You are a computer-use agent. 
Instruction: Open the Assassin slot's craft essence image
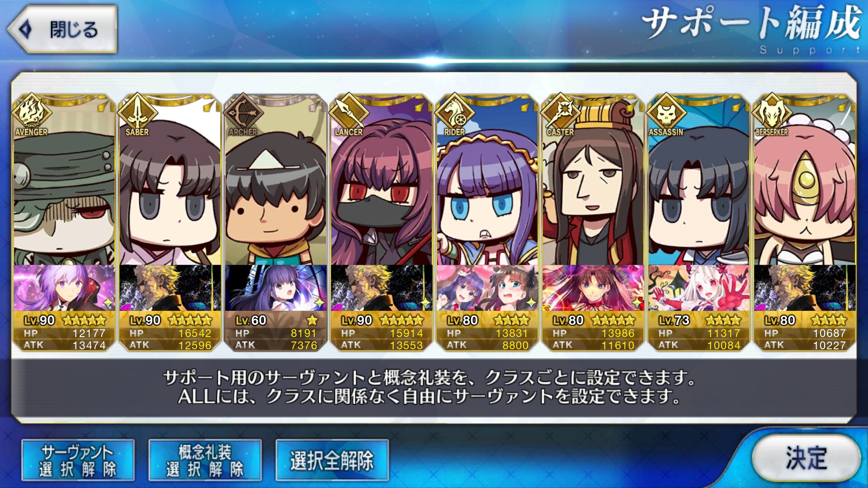click(699, 288)
